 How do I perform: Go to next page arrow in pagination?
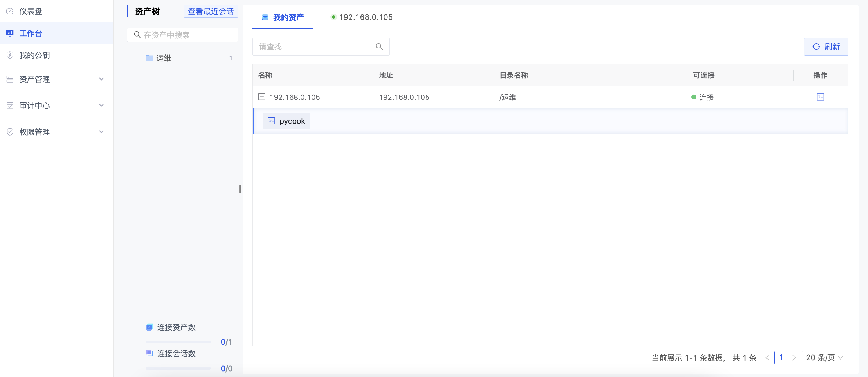pyautogui.click(x=794, y=357)
